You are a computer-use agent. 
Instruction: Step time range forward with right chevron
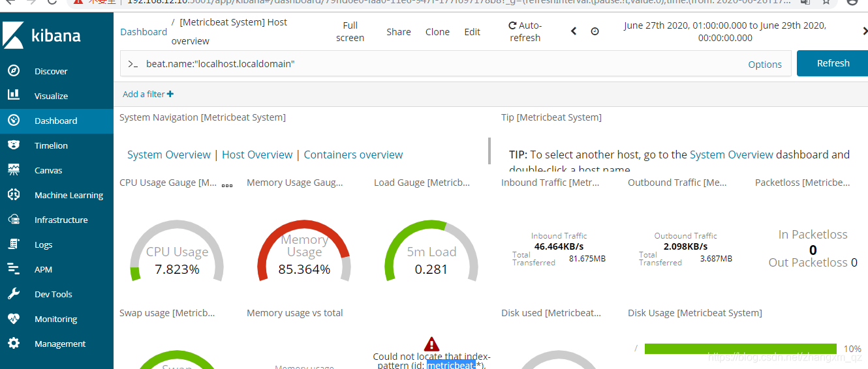pyautogui.click(x=864, y=31)
